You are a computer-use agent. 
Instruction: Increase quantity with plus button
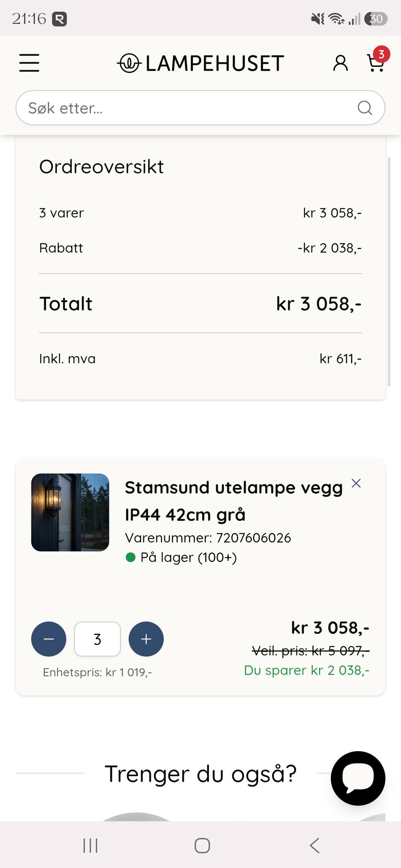(x=146, y=639)
